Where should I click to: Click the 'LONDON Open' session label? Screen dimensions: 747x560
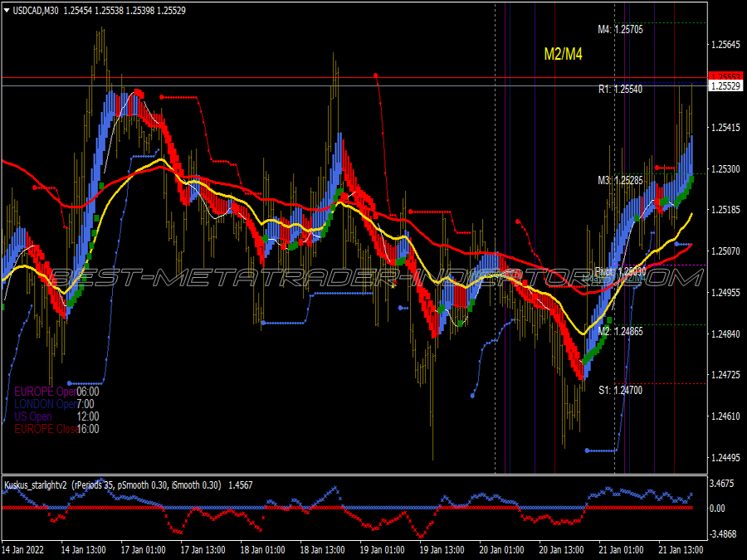(46, 404)
